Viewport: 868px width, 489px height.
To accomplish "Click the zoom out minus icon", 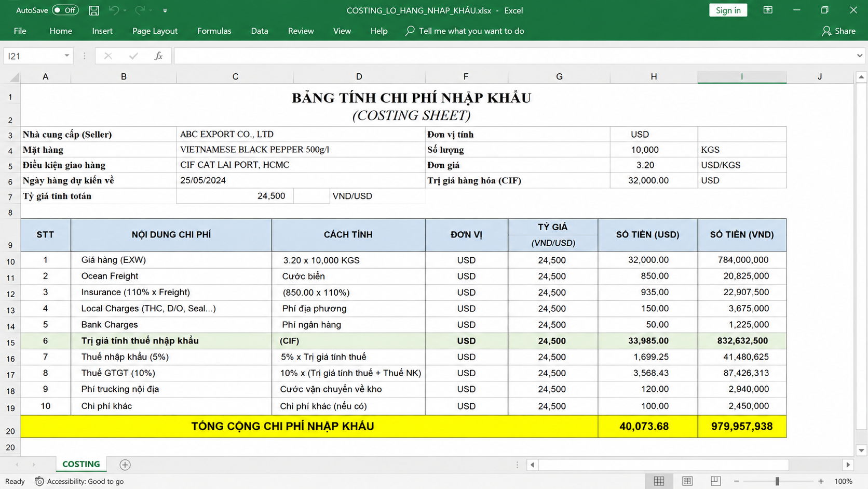I will point(737,481).
